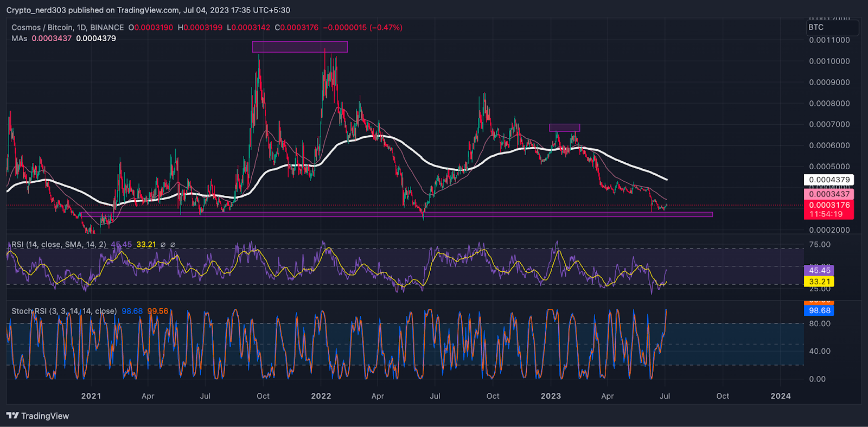
Task: Click the close value C0.0003176
Action: (x=297, y=27)
